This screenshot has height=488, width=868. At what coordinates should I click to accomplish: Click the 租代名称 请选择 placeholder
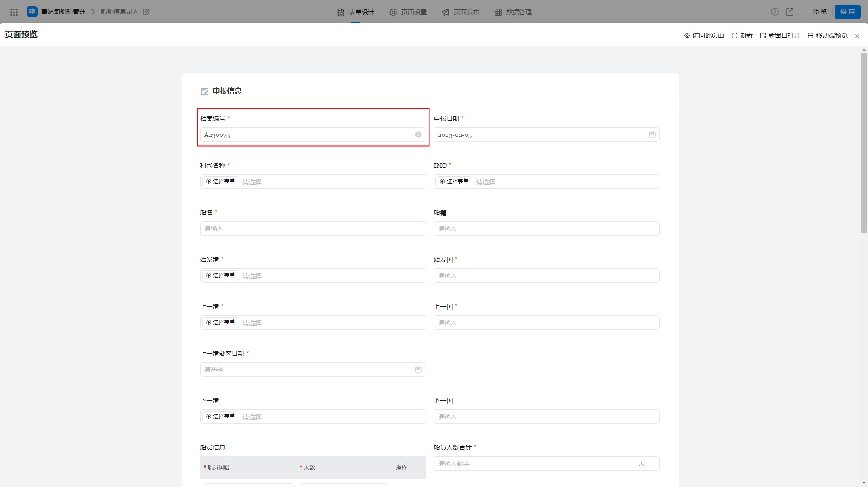click(x=252, y=182)
